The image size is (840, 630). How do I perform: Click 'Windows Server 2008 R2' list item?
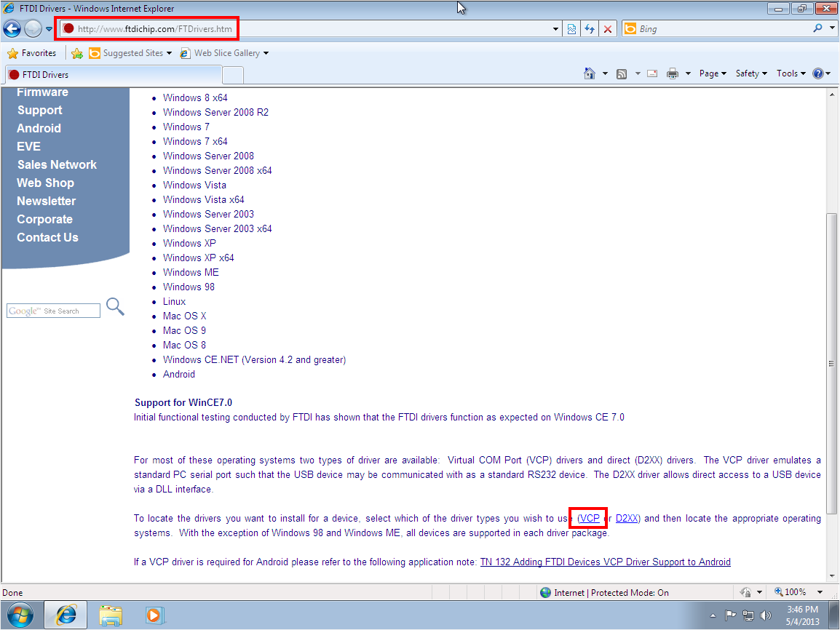tap(216, 113)
